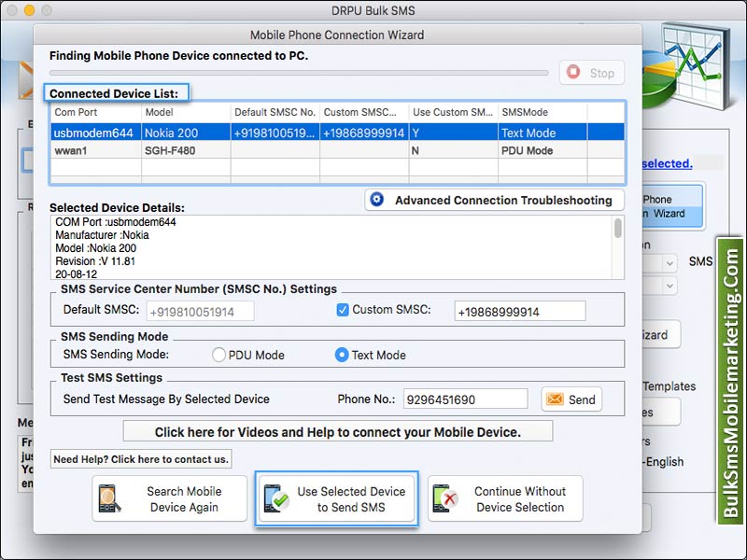Click videos and help link for connecting device
The width and height of the screenshot is (747, 560).
pyautogui.click(x=337, y=432)
